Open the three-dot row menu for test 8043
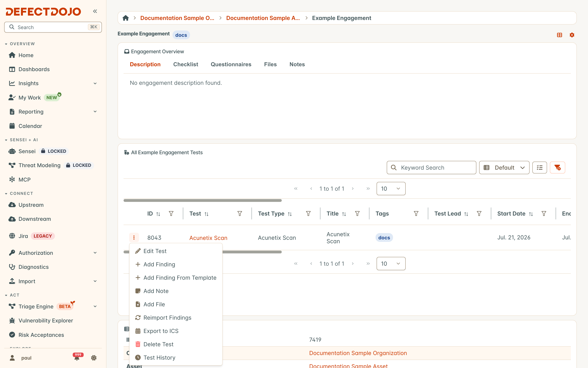Viewport: 588px width, 368px height. tap(134, 238)
